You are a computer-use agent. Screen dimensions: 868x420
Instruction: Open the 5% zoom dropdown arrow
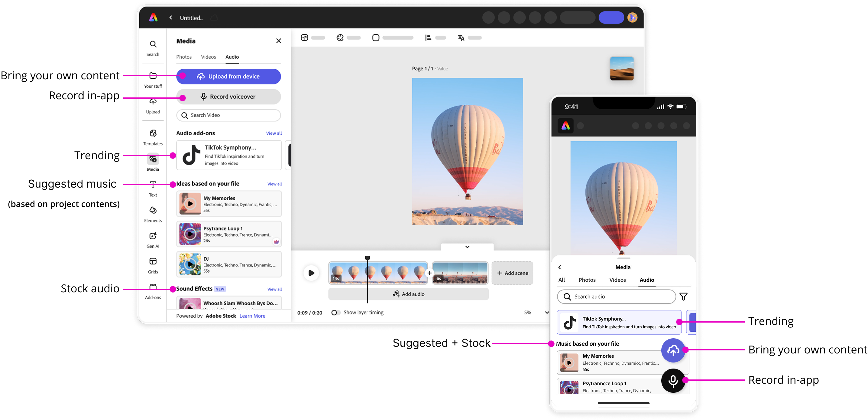pos(546,313)
